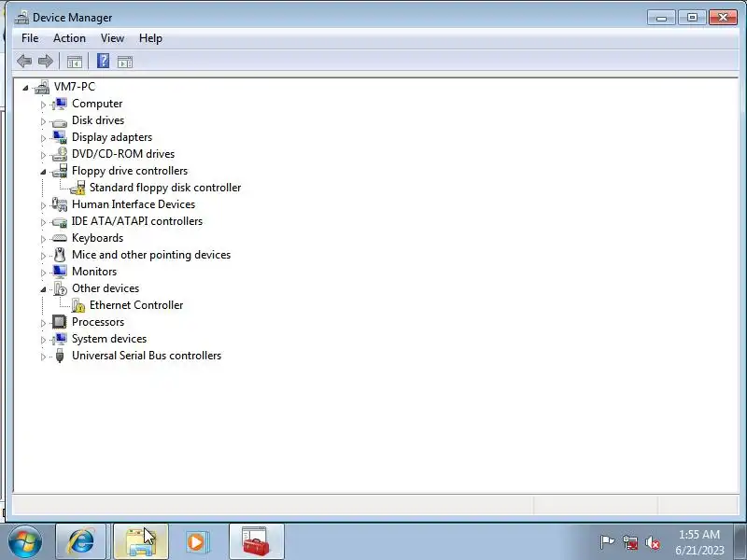This screenshot has width=747, height=560.
Task: Expand Universal Serial Bus controllers category
Action: [x=43, y=357]
